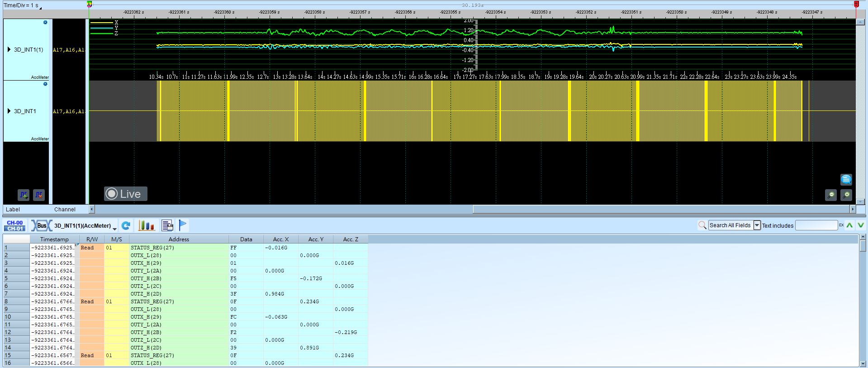Viewport: 868px width, 368px height.
Task: Click the yellow X legend line
Action: tap(102, 22)
